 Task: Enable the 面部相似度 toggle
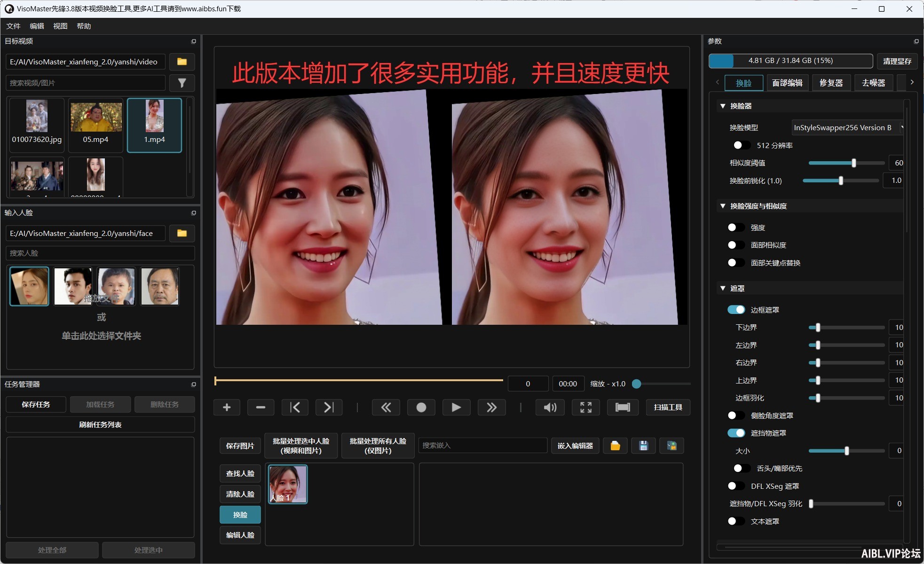click(736, 245)
